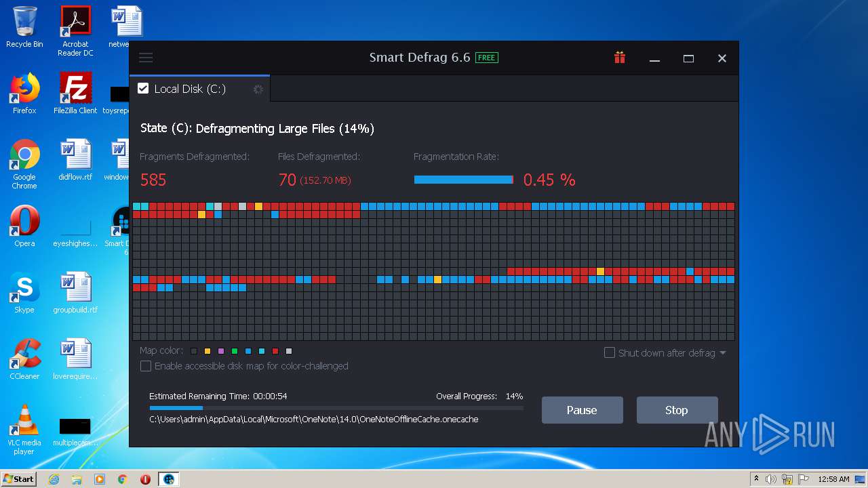Open the hamburger menu in Smart Defrag
The height and width of the screenshot is (488, 868).
146,58
